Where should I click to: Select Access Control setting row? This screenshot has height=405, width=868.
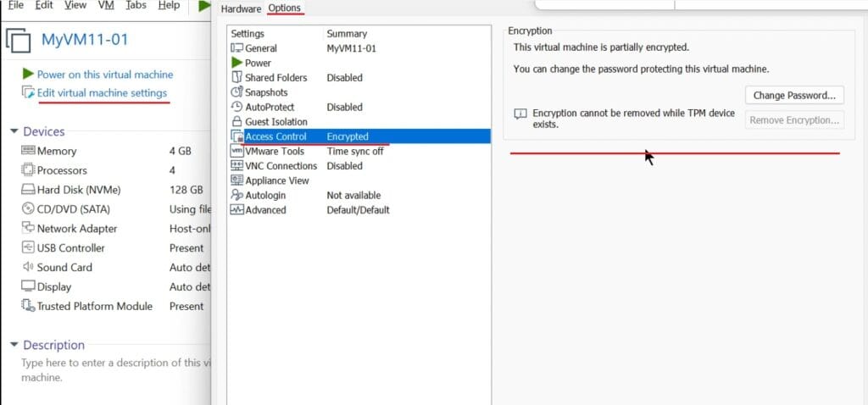click(x=359, y=136)
